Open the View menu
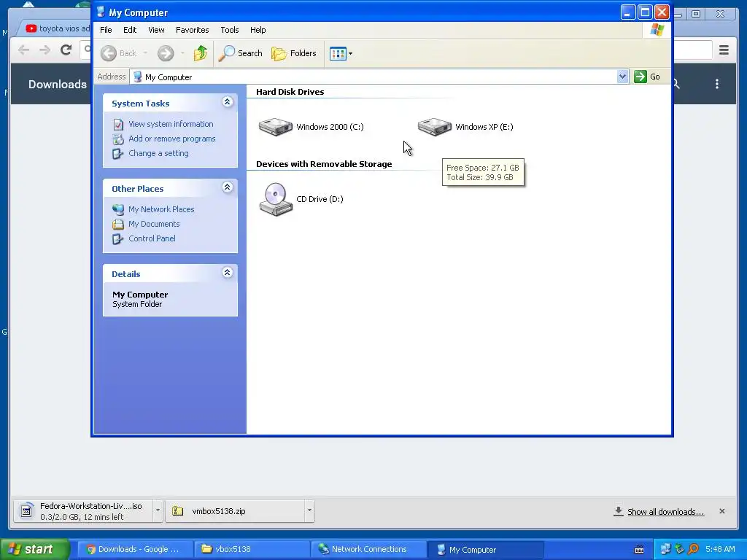Screen dimensions: 747x560 [x=156, y=30]
